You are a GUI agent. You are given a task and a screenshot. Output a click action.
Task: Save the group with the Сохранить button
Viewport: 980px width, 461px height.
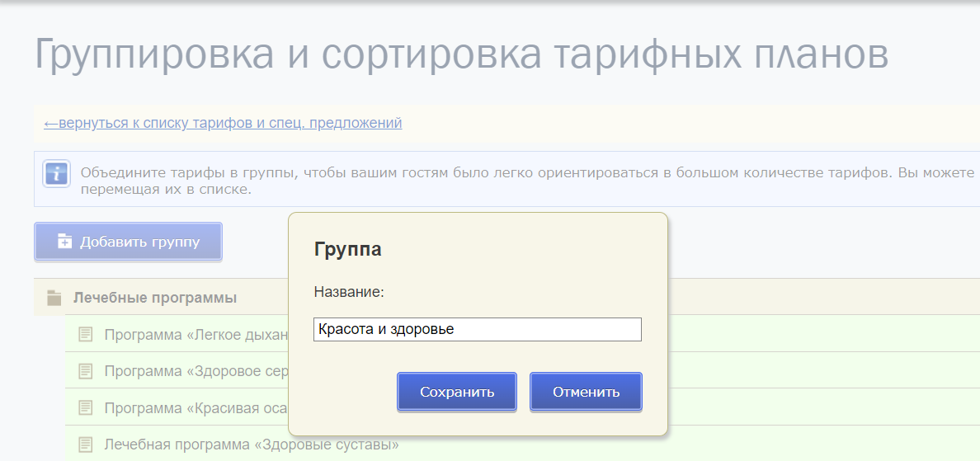pyautogui.click(x=457, y=392)
